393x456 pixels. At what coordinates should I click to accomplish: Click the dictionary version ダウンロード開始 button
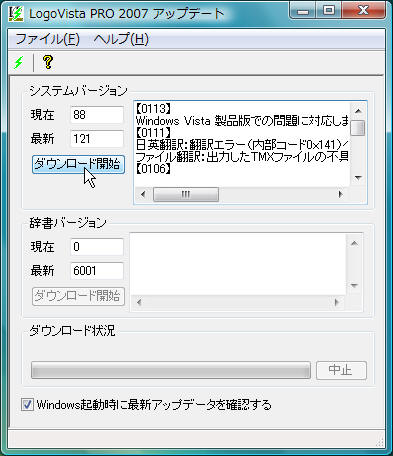[78, 296]
